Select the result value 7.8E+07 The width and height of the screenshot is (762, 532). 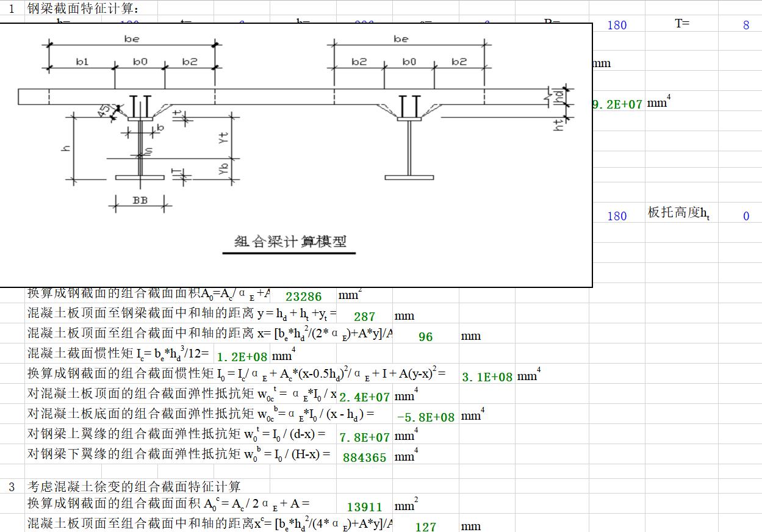364,437
